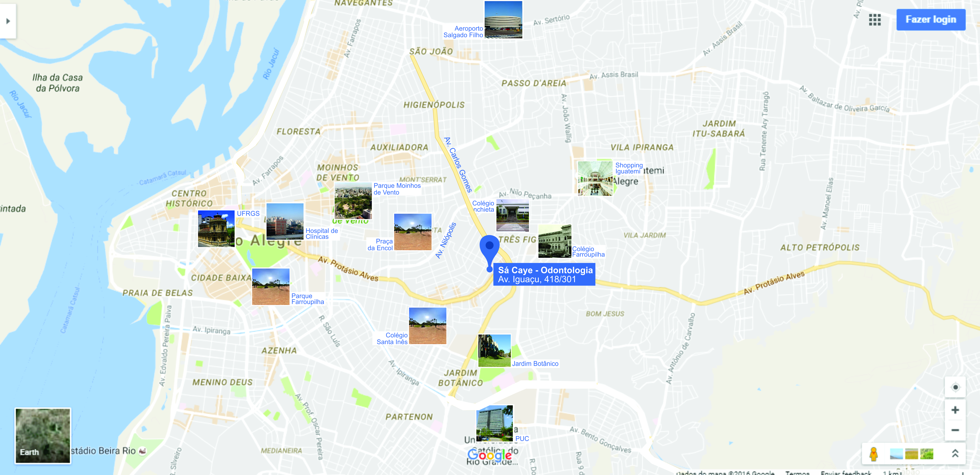The width and height of the screenshot is (980, 475).
Task: Click the SÃO JOÃO neighborhood label
Action: coord(431,52)
